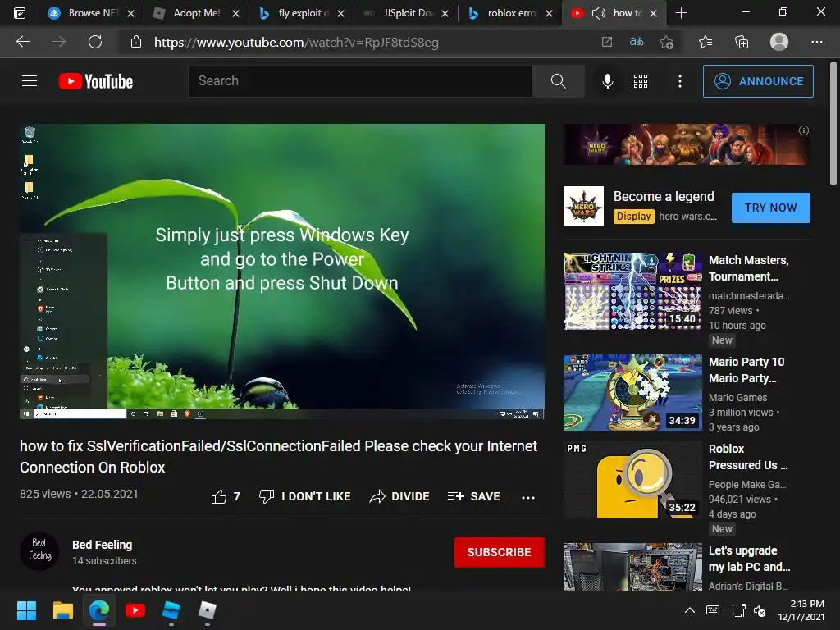Close the Adopt Me! tab
Image resolution: width=840 pixels, height=630 pixels.
tap(235, 13)
